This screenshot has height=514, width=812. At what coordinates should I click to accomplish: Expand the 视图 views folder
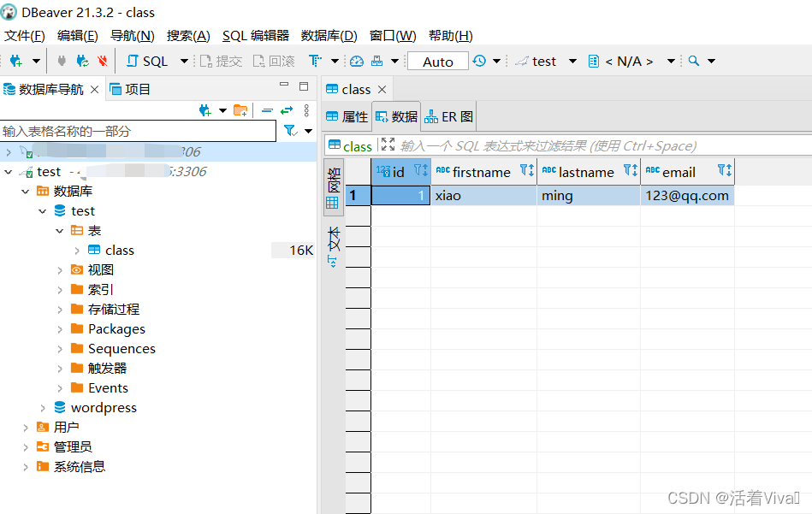pyautogui.click(x=60, y=270)
